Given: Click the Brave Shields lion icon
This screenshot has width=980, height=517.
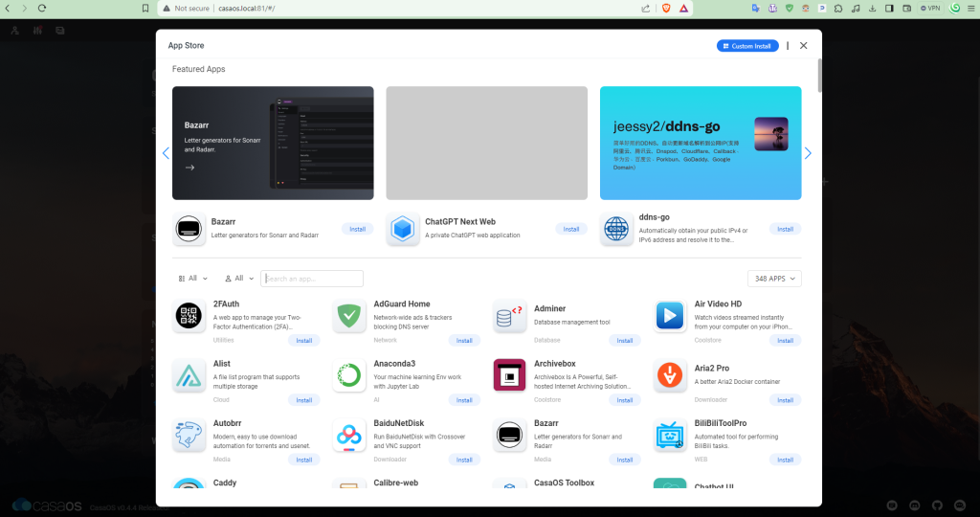Looking at the screenshot, I should 666,8.
